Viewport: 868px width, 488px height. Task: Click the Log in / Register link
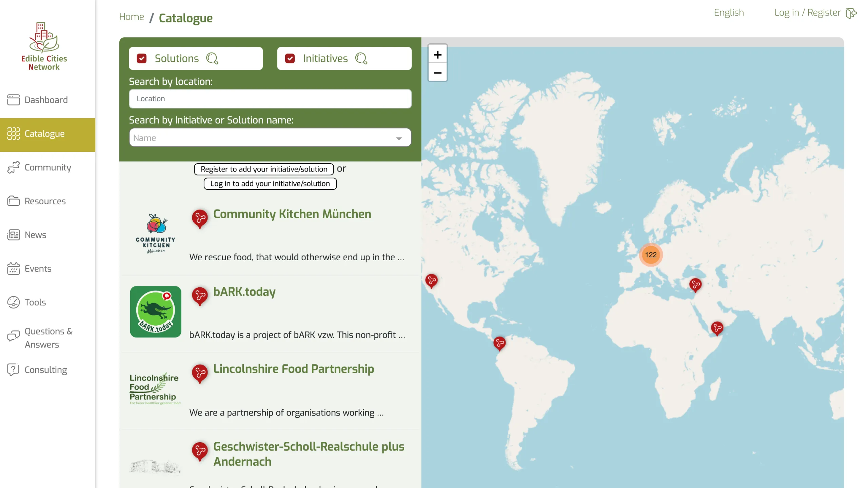pos(807,13)
